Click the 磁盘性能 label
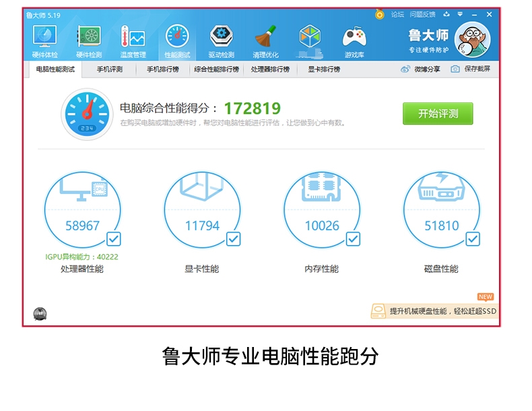 (x=441, y=269)
